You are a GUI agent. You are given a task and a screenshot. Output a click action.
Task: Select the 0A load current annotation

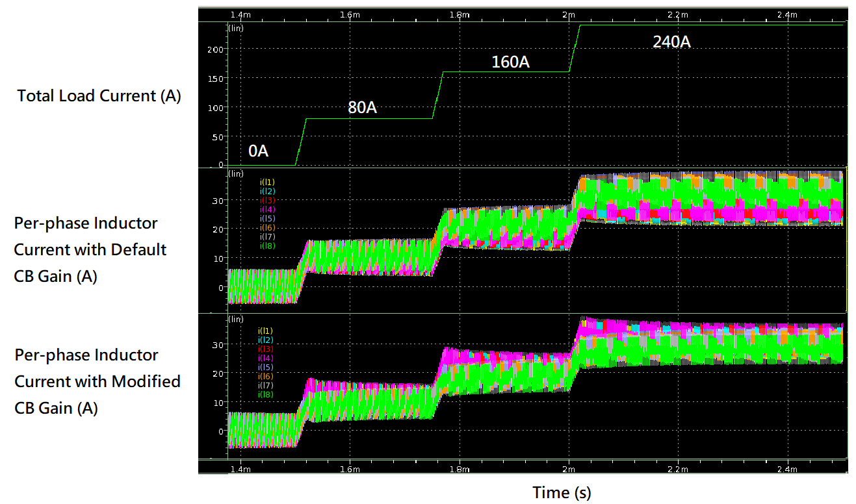(x=259, y=151)
